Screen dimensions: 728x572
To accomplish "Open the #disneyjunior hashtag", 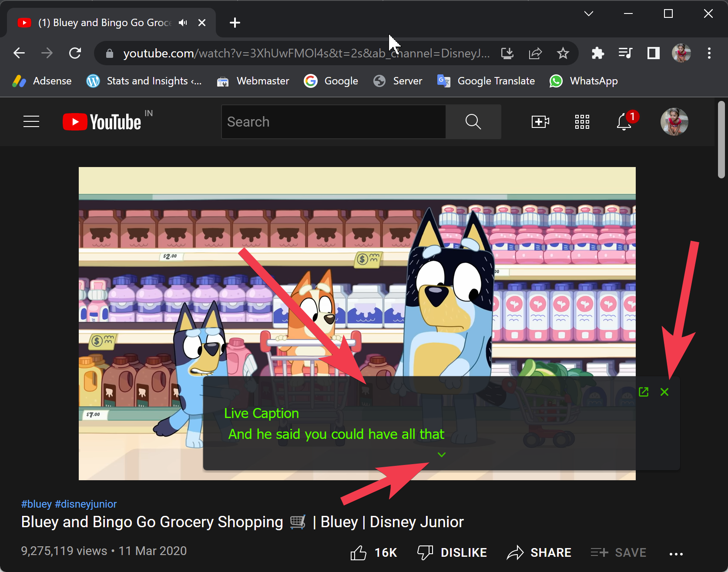I will [86, 504].
